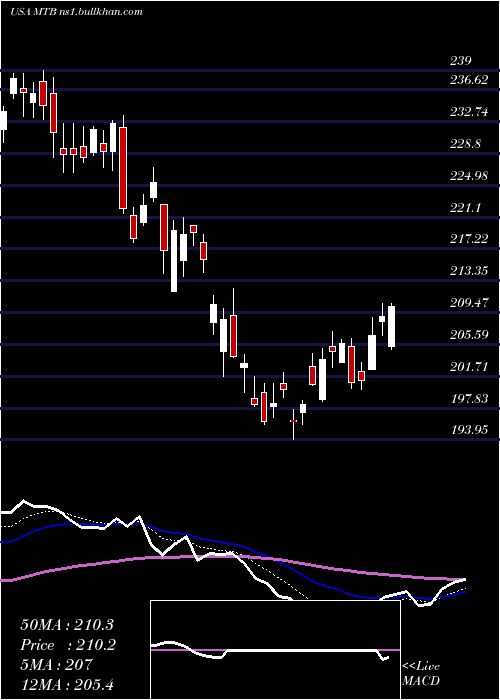Select the '5MA : 207' readout
Viewport: 500px width, 700px height.
[x=56, y=665]
